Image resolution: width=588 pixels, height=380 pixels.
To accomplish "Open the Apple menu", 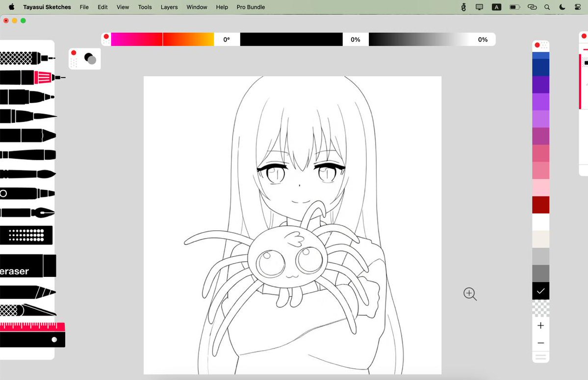I will point(12,7).
